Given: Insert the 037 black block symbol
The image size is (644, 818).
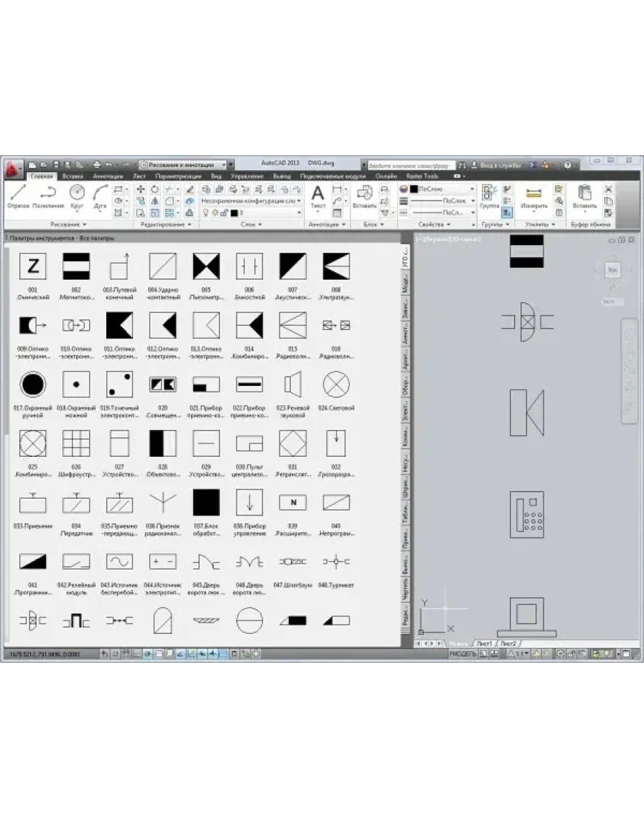Looking at the screenshot, I should (206, 502).
